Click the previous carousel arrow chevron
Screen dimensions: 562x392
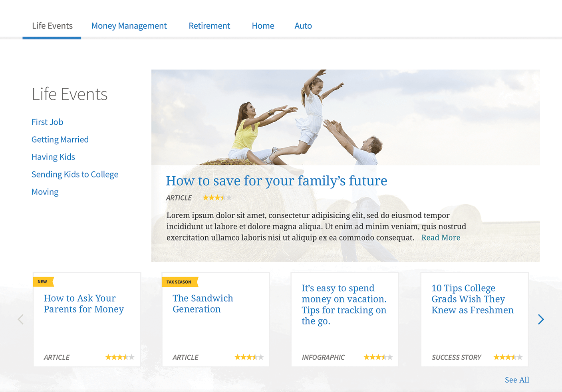coord(21,319)
